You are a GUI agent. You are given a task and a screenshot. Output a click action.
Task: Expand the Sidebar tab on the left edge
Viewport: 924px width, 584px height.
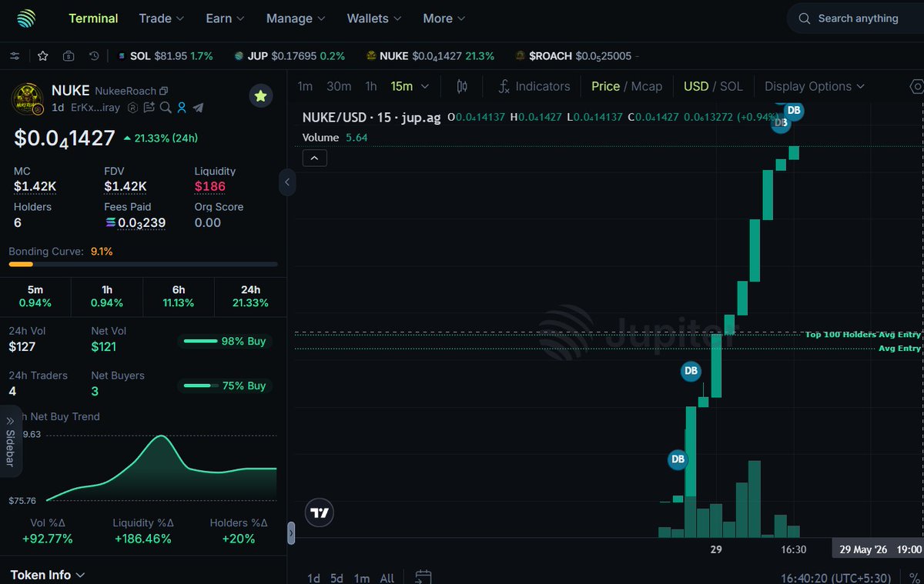coord(10,442)
